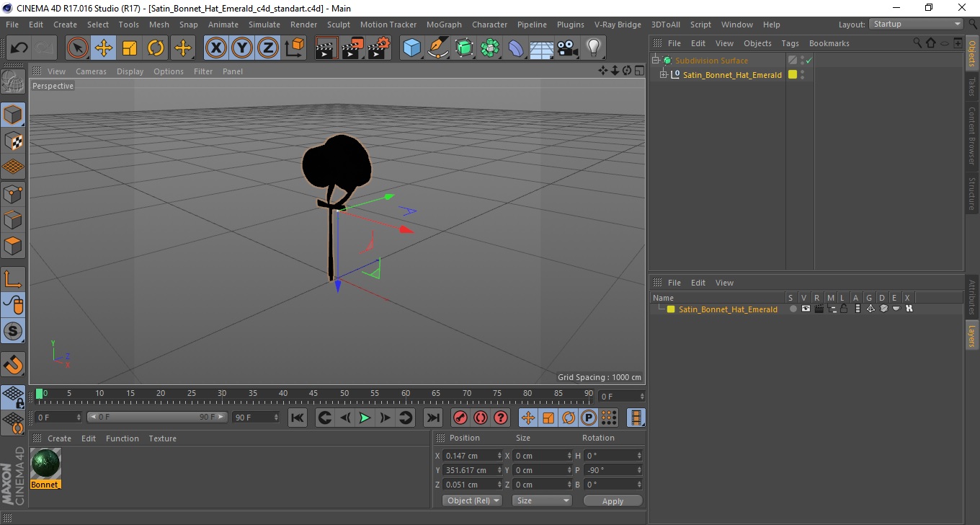Switch to Polygons mode
Image resolution: width=980 pixels, height=525 pixels.
tap(13, 245)
